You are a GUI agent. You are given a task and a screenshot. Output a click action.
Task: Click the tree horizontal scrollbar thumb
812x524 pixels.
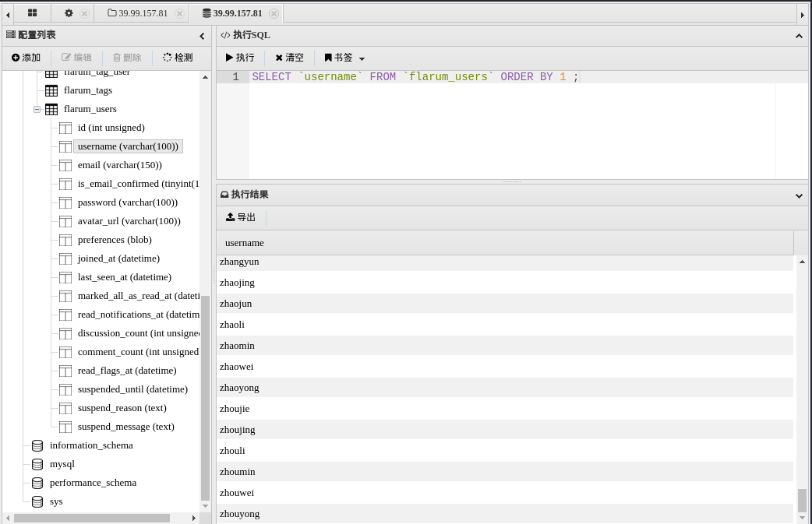tap(92, 518)
